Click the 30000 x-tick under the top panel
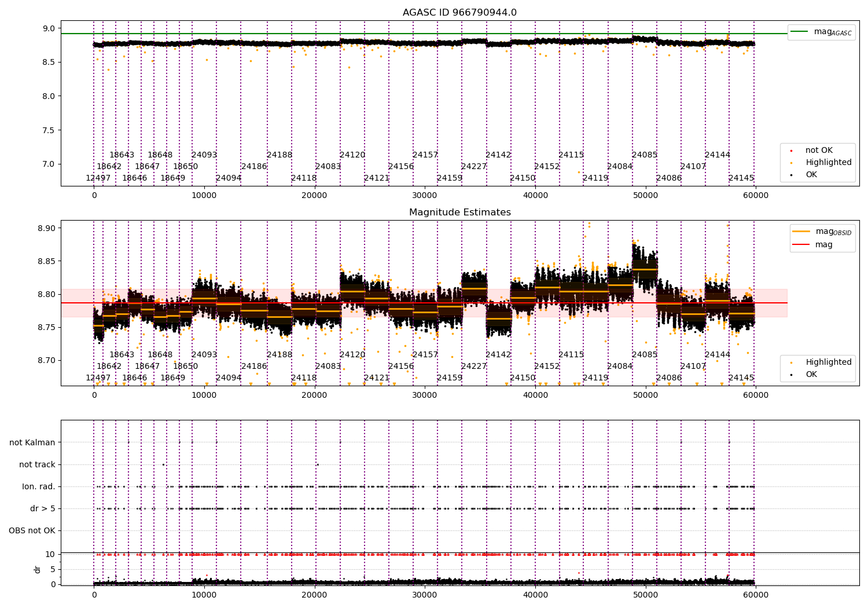 point(425,196)
